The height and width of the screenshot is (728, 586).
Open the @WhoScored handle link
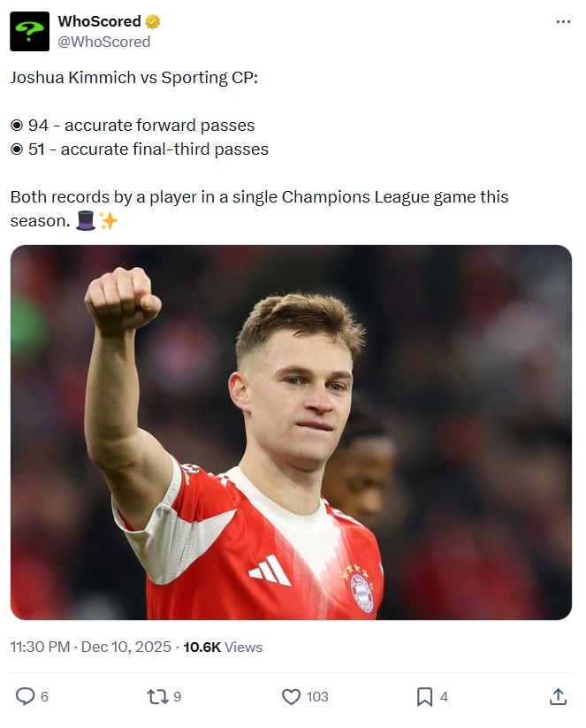(x=104, y=42)
